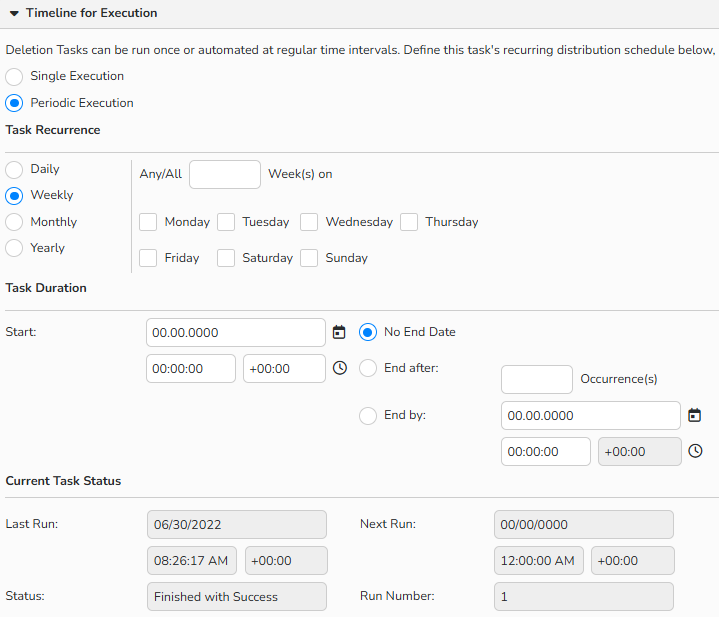Check the Monday checkbox
The height and width of the screenshot is (617, 719).
[148, 222]
